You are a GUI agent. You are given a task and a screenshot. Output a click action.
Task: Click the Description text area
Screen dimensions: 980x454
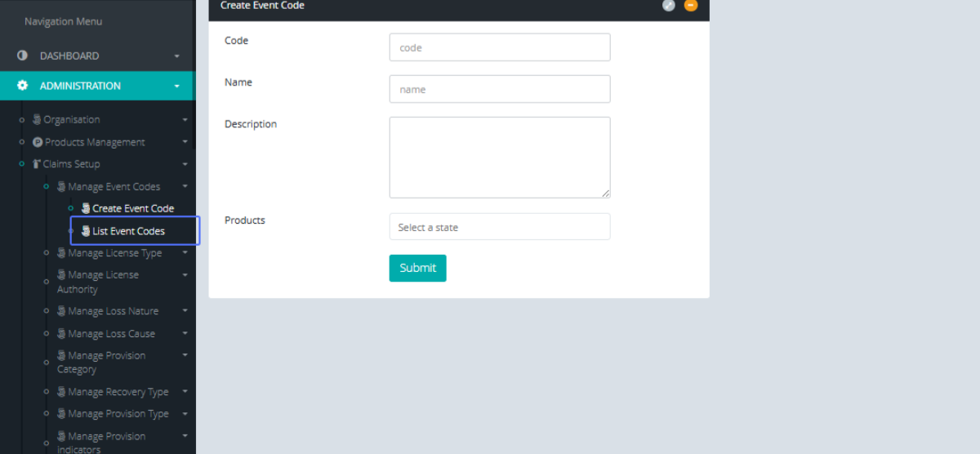[x=499, y=157]
